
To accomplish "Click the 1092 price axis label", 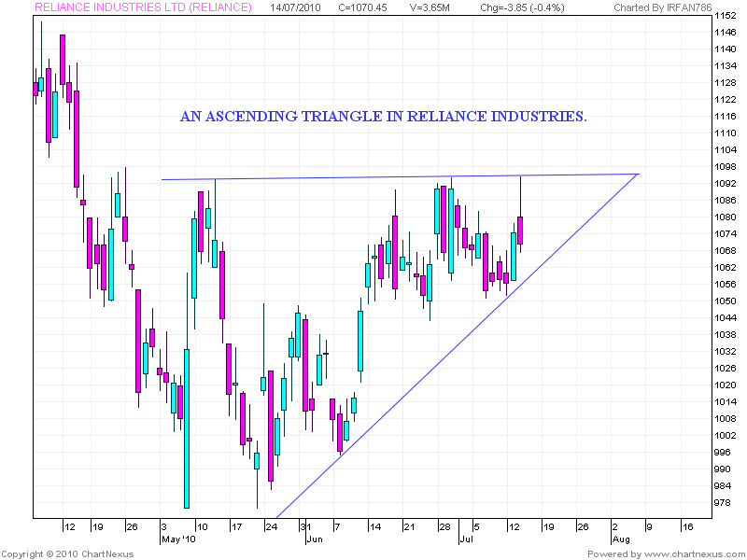I will pos(726,183).
